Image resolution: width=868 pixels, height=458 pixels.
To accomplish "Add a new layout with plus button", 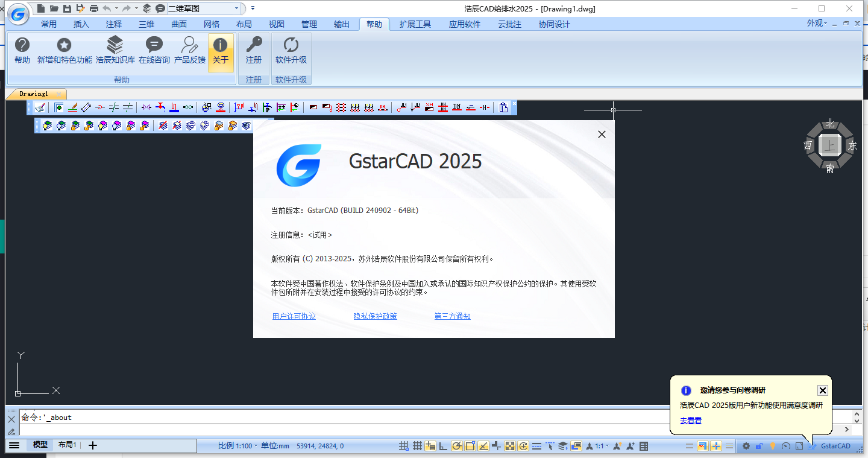I will (93, 445).
